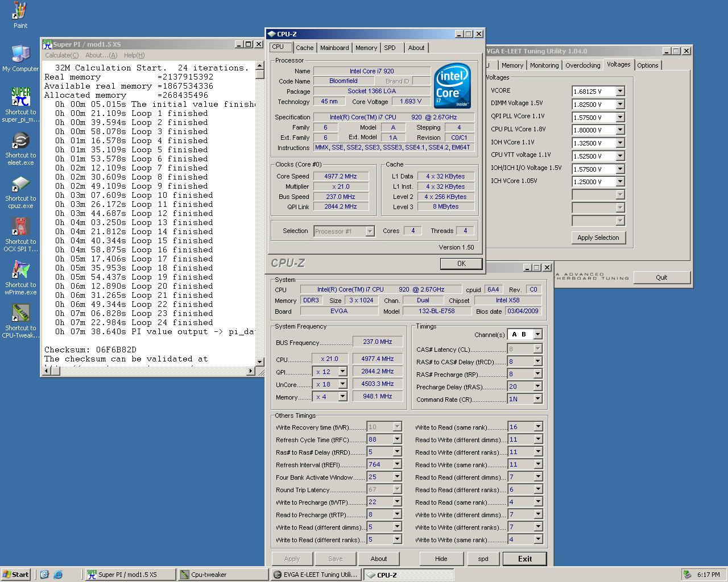Expand the QPI multiplier dropdown
Image resolution: width=728 pixels, height=582 pixels.
[342, 371]
